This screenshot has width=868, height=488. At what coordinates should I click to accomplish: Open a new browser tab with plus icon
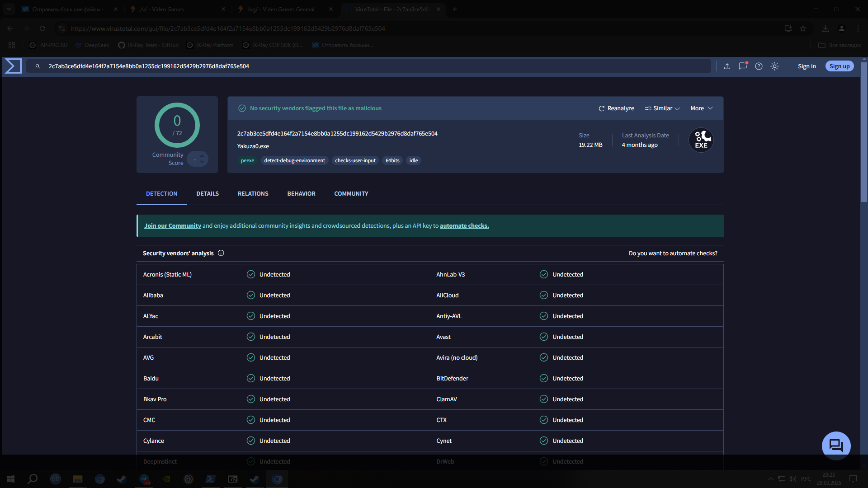click(x=455, y=9)
